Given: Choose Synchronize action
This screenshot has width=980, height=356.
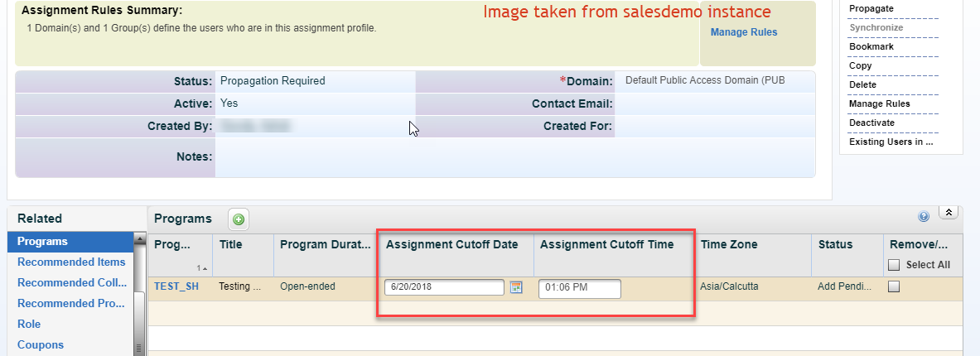Looking at the screenshot, I should coord(876,28).
